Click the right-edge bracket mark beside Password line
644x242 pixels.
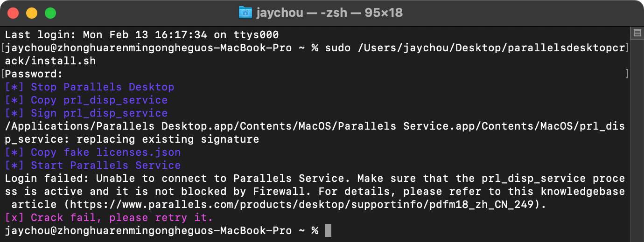coord(627,74)
